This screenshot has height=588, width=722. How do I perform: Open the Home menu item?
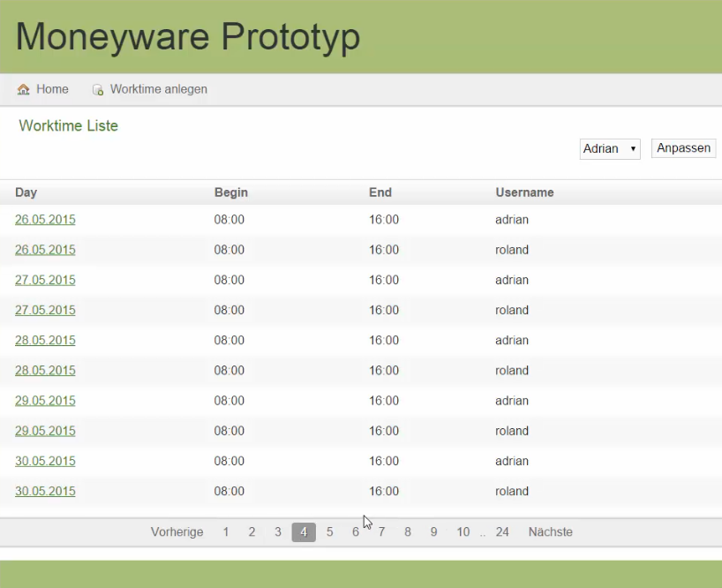[x=52, y=89]
